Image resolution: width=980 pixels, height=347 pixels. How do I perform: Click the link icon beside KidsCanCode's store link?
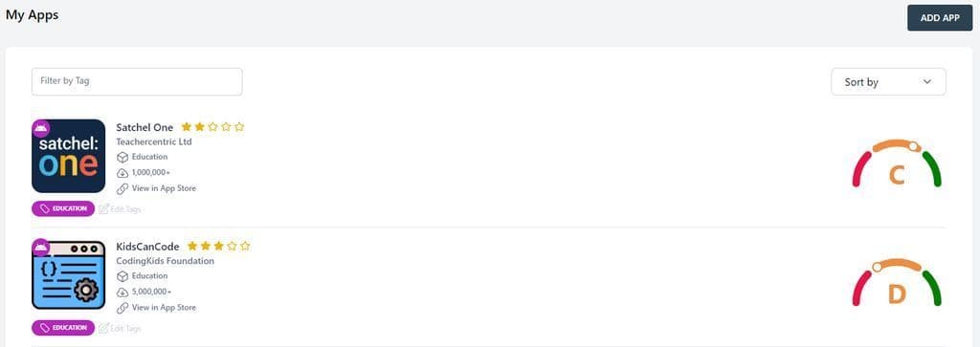click(x=122, y=308)
